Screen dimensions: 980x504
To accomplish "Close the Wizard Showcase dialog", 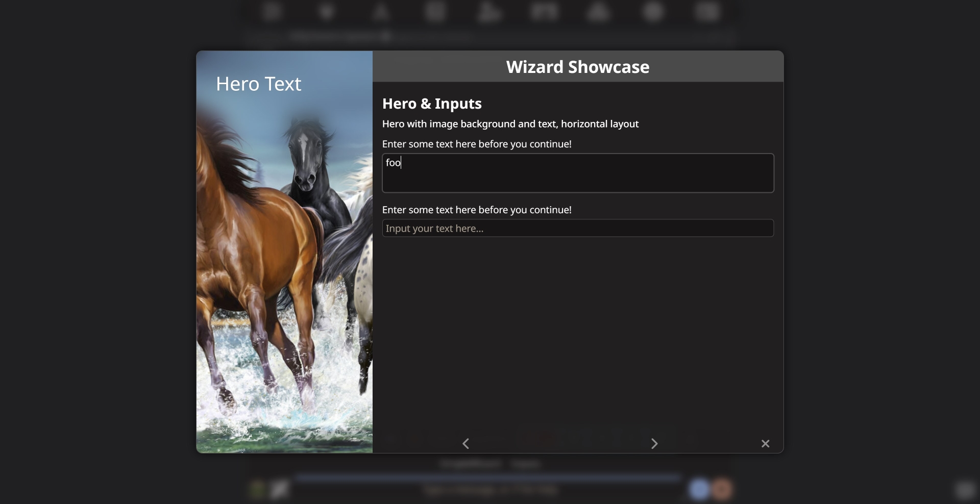I will click(765, 444).
